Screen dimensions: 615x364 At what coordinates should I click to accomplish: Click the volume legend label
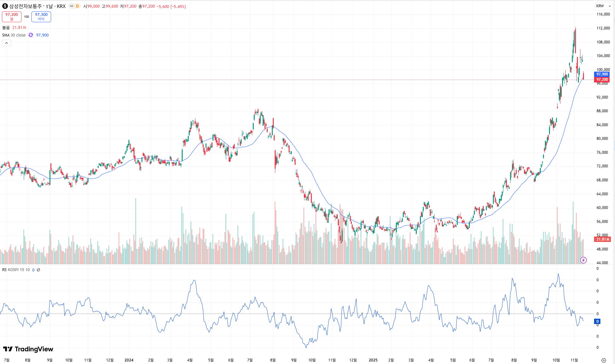[6, 28]
